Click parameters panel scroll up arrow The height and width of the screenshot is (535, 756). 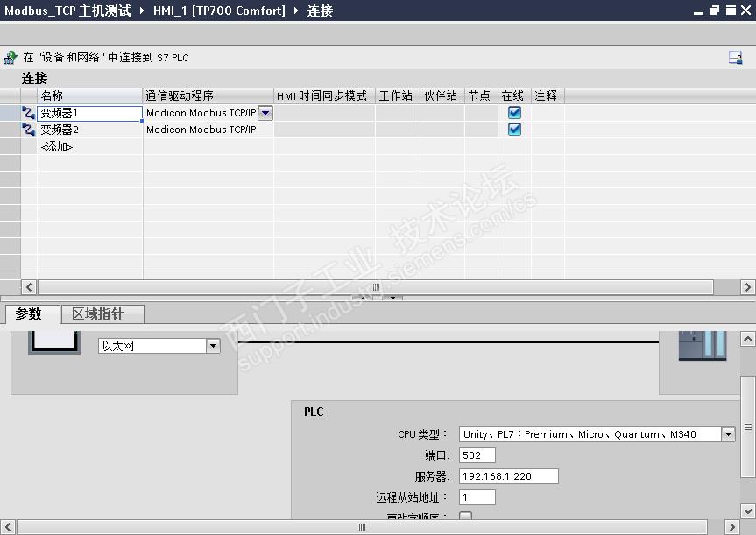tap(748, 339)
